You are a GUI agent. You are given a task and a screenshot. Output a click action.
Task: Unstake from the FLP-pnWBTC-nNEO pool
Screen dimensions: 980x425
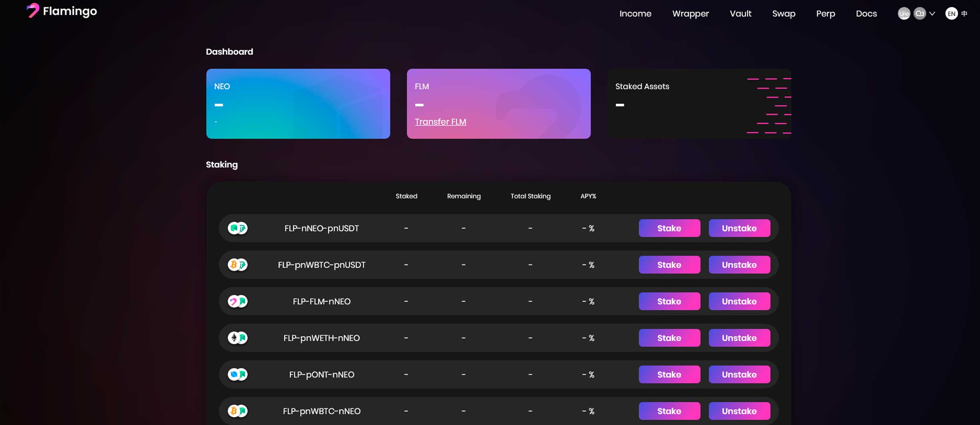pos(739,411)
